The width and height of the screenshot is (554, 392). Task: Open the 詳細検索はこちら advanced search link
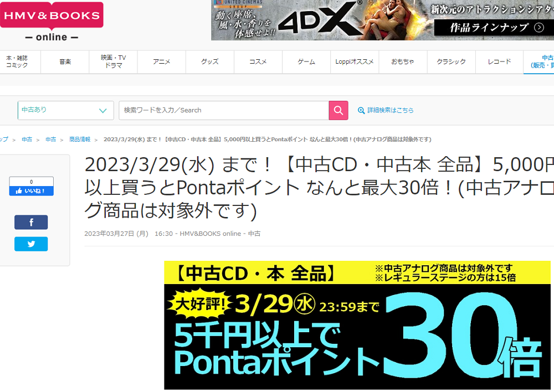[390, 111]
